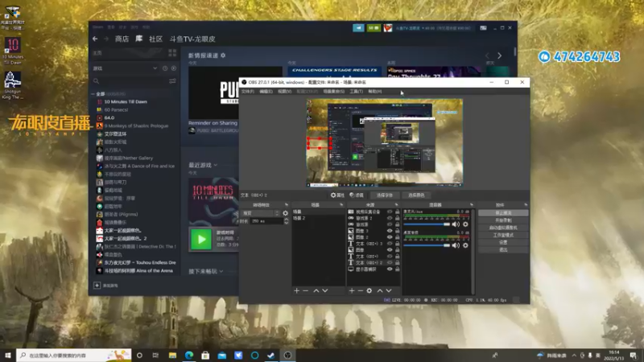The image size is (644, 362).
Task: Move selected OBS scene up
Action: 316,290
